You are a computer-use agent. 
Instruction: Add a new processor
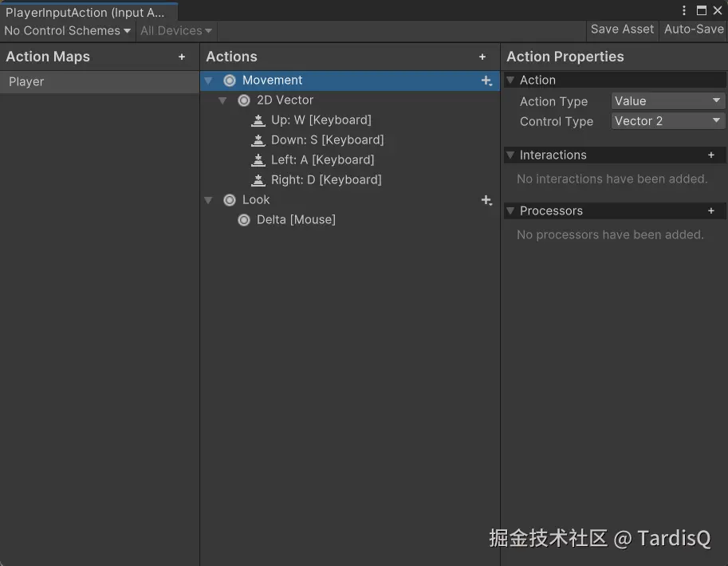(711, 211)
